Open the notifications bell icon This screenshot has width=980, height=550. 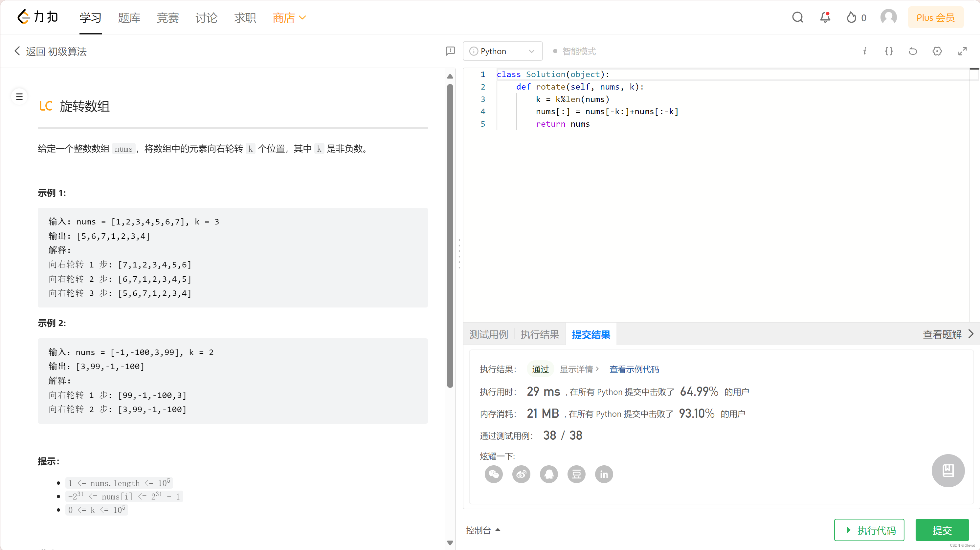point(825,17)
